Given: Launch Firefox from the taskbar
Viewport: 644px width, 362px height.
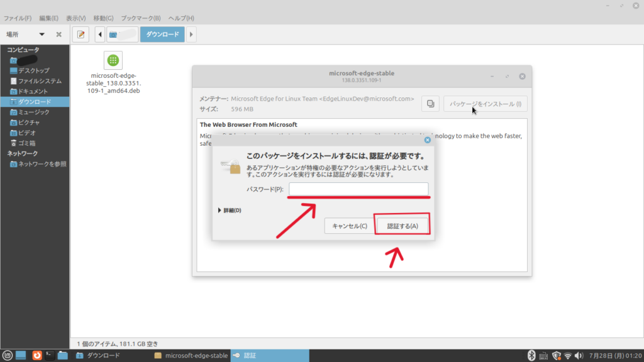Looking at the screenshot, I should coord(37,356).
